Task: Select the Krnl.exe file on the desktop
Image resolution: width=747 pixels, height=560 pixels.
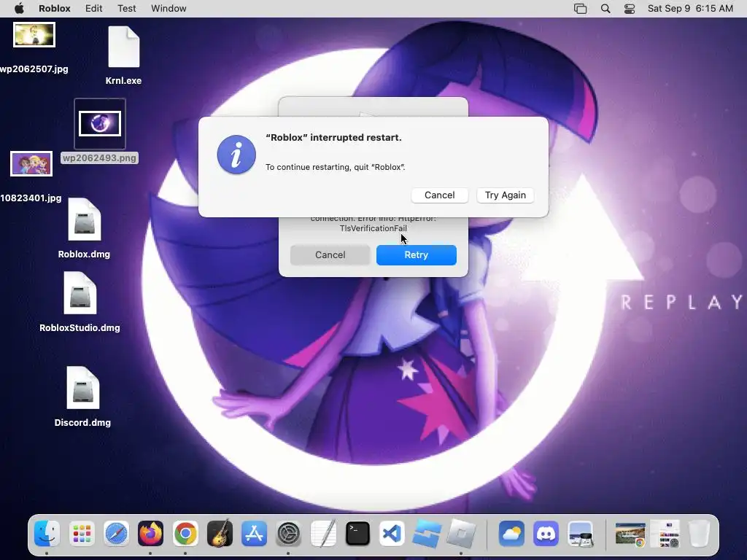Action: [124, 47]
